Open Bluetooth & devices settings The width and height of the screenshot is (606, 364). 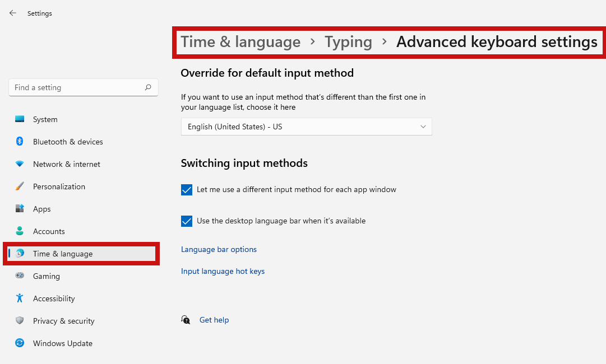tap(20, 142)
